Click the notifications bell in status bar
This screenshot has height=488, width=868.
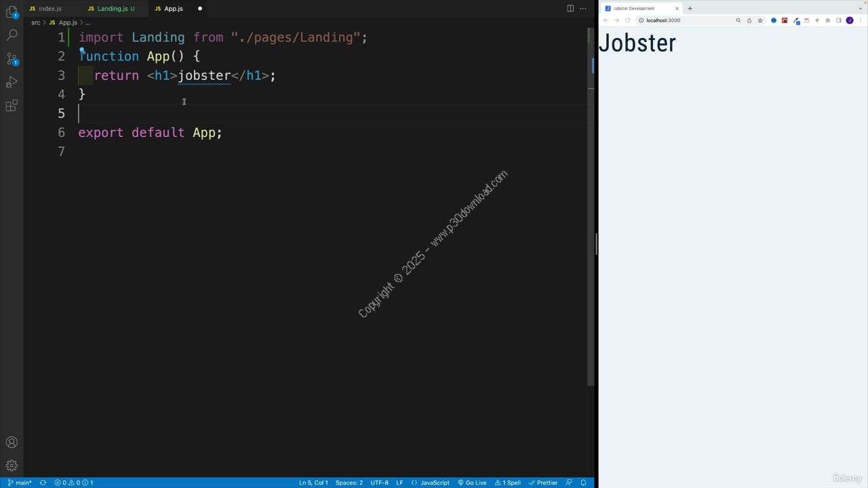583,483
